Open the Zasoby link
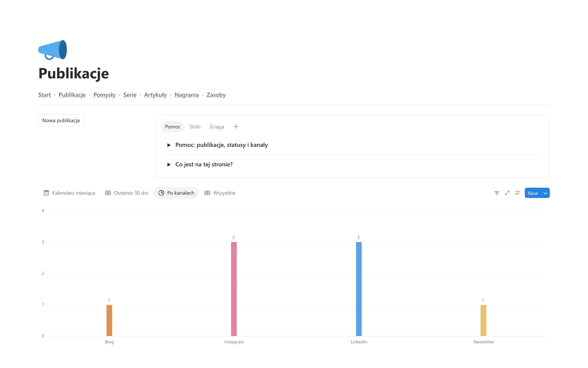The width and height of the screenshot is (588, 368). click(216, 95)
